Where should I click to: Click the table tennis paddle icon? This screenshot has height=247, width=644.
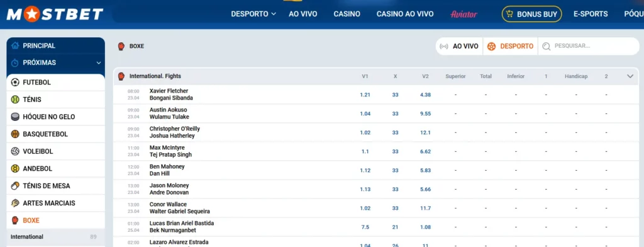tap(15, 186)
